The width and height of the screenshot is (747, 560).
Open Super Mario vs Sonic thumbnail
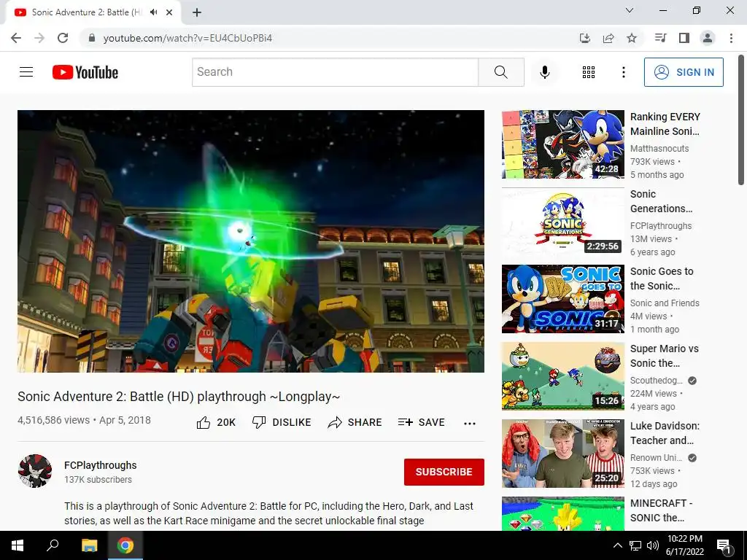562,376
